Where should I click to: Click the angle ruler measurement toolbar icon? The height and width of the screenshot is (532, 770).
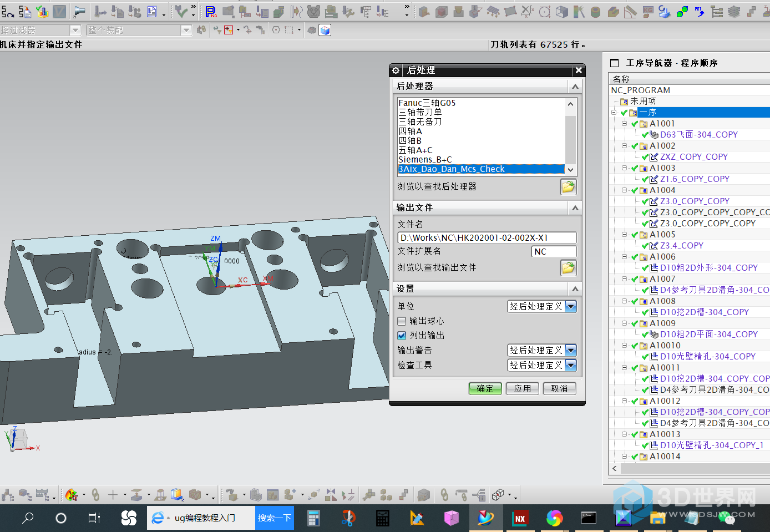631,11
